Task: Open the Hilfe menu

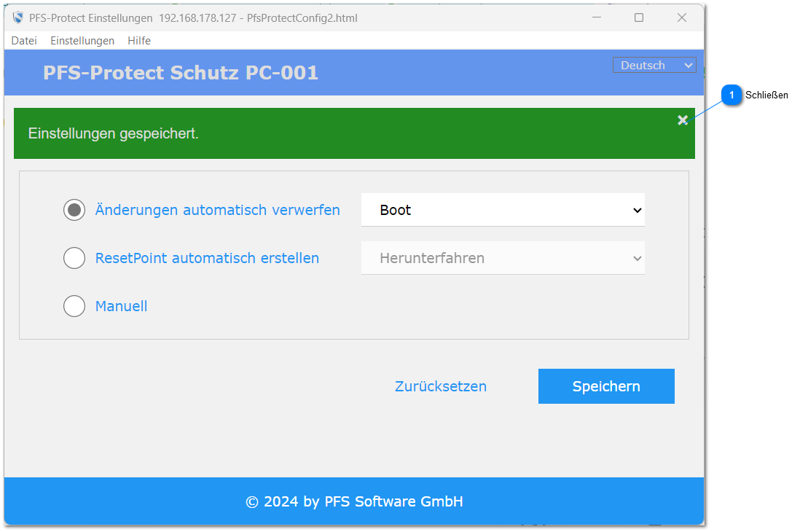Action: (x=138, y=41)
